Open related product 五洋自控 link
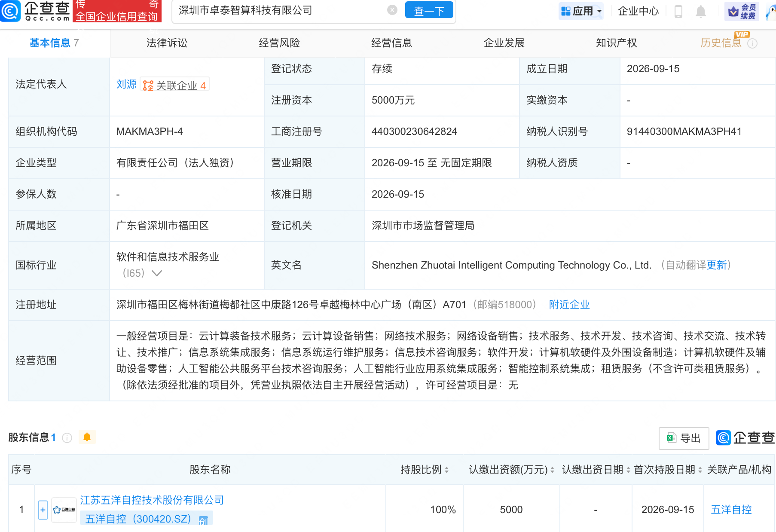This screenshot has width=776, height=532. 731,510
